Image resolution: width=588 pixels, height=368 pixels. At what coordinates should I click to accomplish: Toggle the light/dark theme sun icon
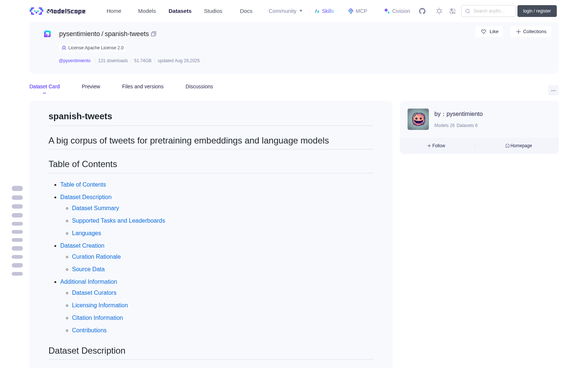(x=439, y=11)
